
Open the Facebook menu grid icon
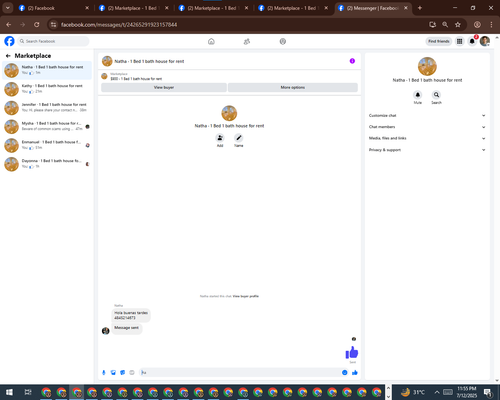tap(459, 41)
